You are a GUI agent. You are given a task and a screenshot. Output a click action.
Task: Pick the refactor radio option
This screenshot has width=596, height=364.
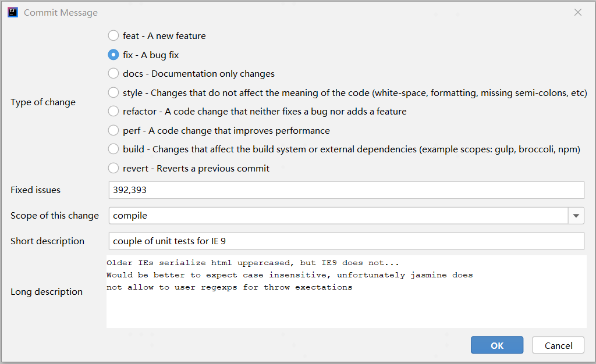(113, 112)
